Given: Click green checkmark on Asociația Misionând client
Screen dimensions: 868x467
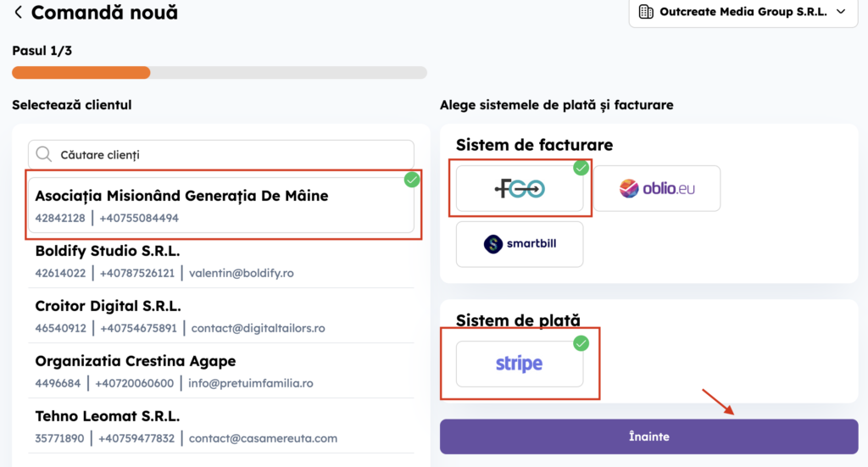Looking at the screenshot, I should pos(412,180).
